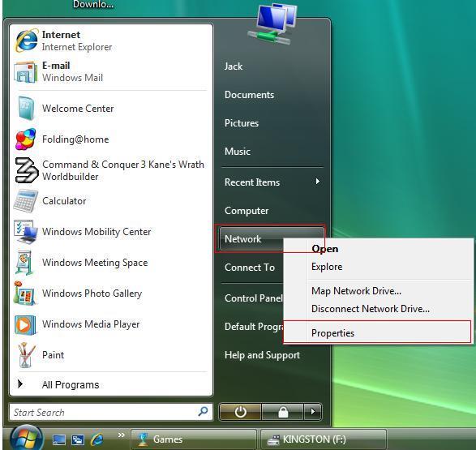Screen dimensions: 476x450
Task: Click the search magnifier icon
Action: (203, 412)
